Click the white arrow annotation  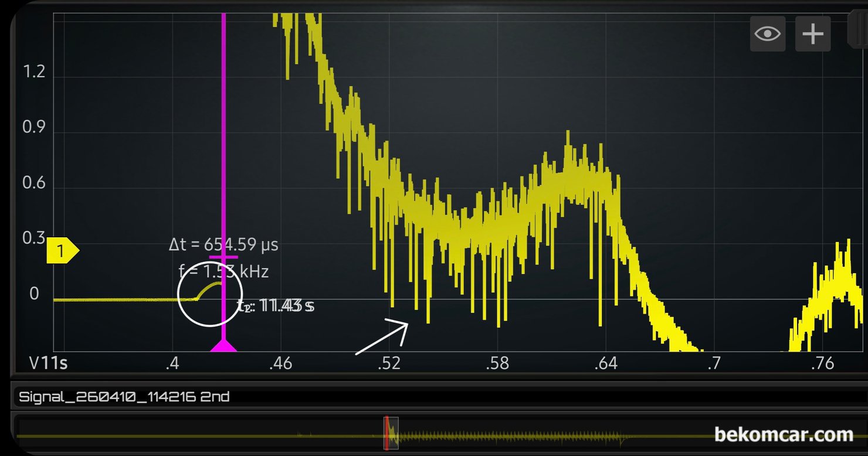pos(382,338)
